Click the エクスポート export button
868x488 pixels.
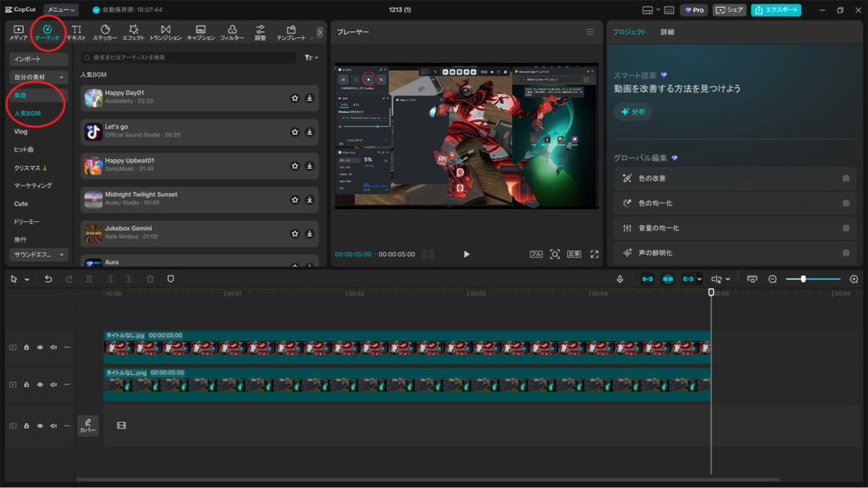776,10
